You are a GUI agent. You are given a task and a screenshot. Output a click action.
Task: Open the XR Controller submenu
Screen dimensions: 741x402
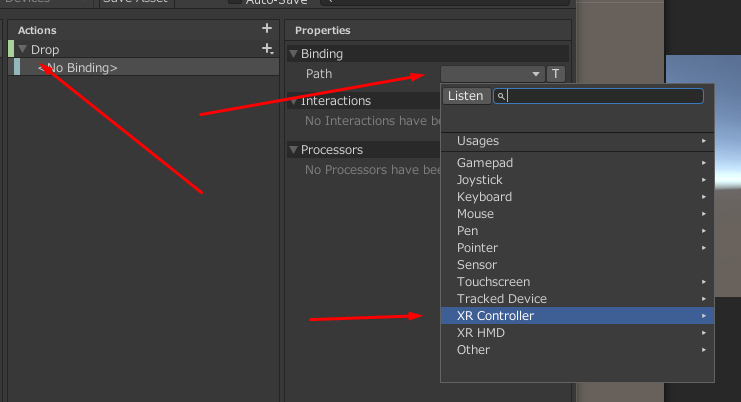[x=577, y=316]
